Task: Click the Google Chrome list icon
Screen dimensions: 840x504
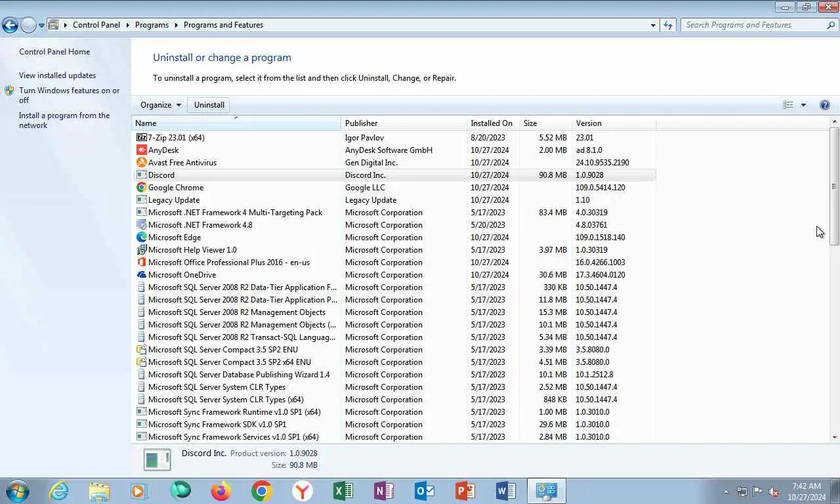Action: [141, 188]
